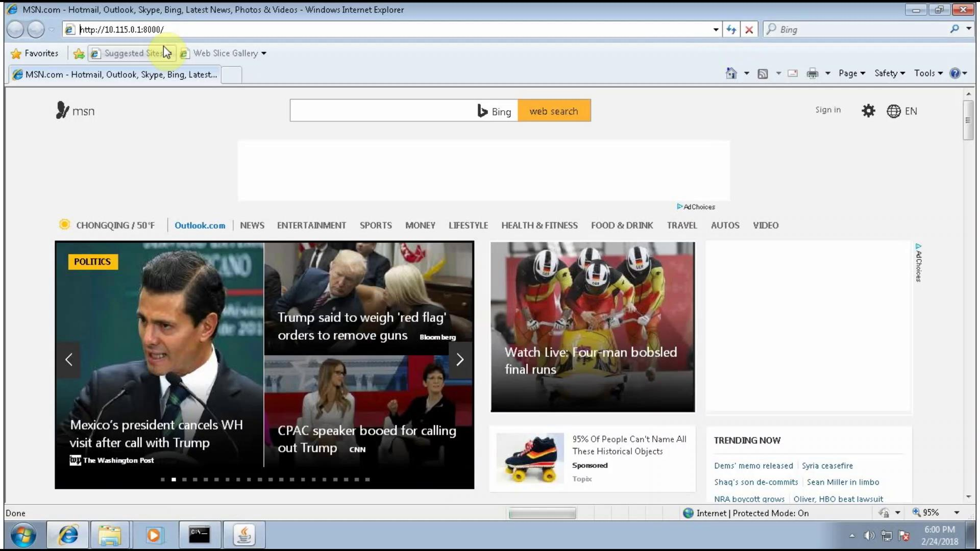Select the ENTERTAINMENT navigation item

click(311, 226)
